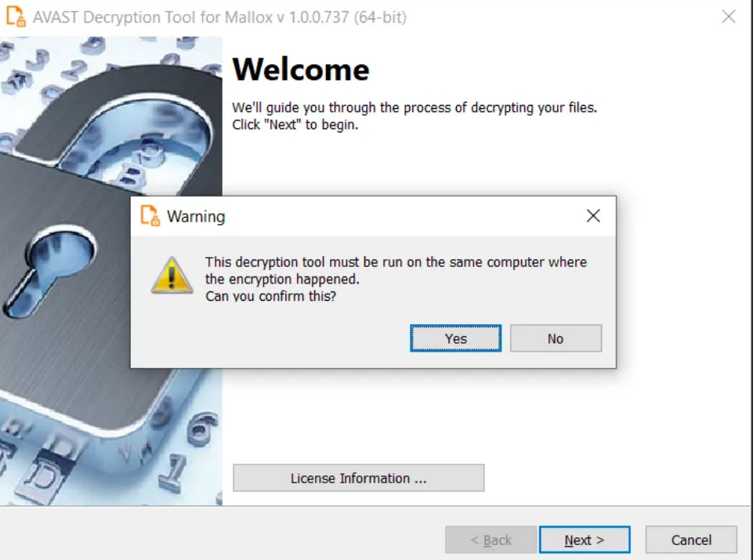The height and width of the screenshot is (560, 753).
Task: Cancel the decryption wizard
Action: pos(691,540)
